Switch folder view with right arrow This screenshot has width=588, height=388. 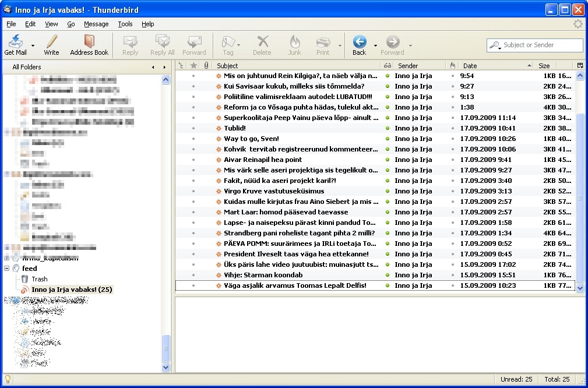(x=164, y=67)
